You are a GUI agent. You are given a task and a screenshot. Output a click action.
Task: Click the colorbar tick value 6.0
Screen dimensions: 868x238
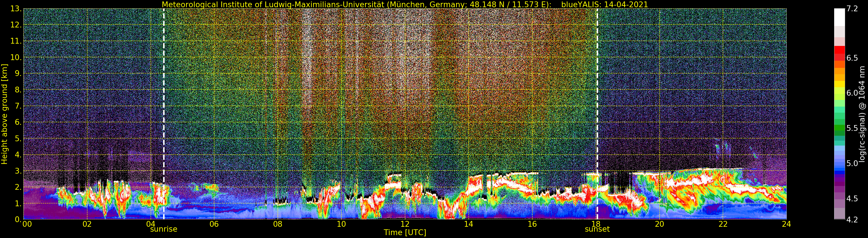(852, 93)
